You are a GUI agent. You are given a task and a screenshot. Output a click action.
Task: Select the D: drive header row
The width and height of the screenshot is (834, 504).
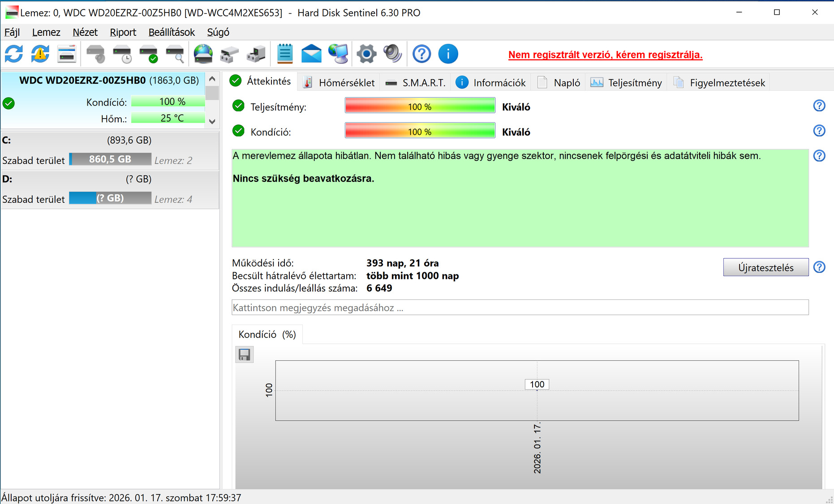click(110, 179)
